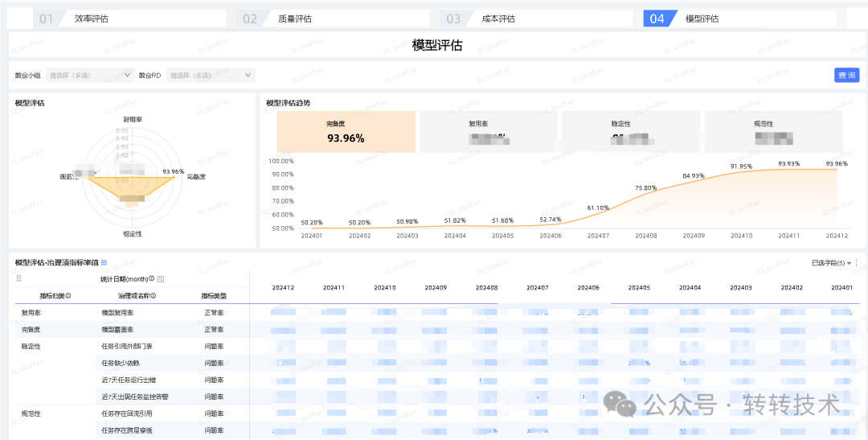Click the 完备度 93.96% vertex on radar chart
The image size is (868, 440).
coord(174,177)
